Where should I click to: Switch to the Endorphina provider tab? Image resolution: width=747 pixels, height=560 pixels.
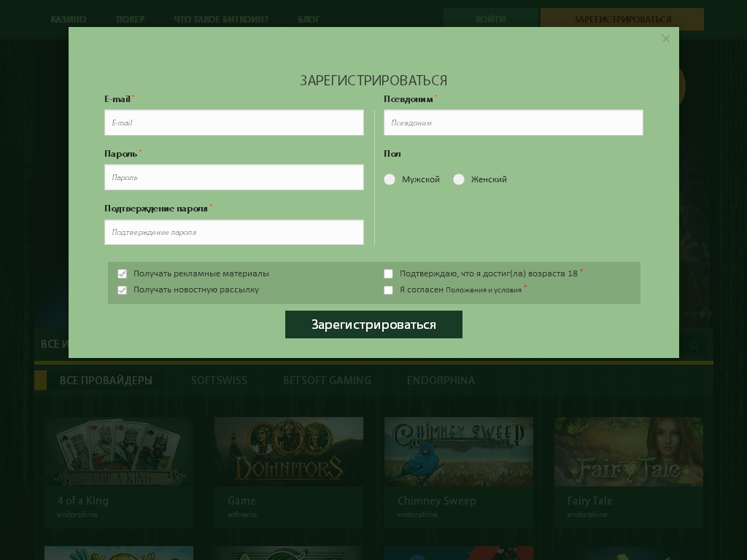point(441,381)
